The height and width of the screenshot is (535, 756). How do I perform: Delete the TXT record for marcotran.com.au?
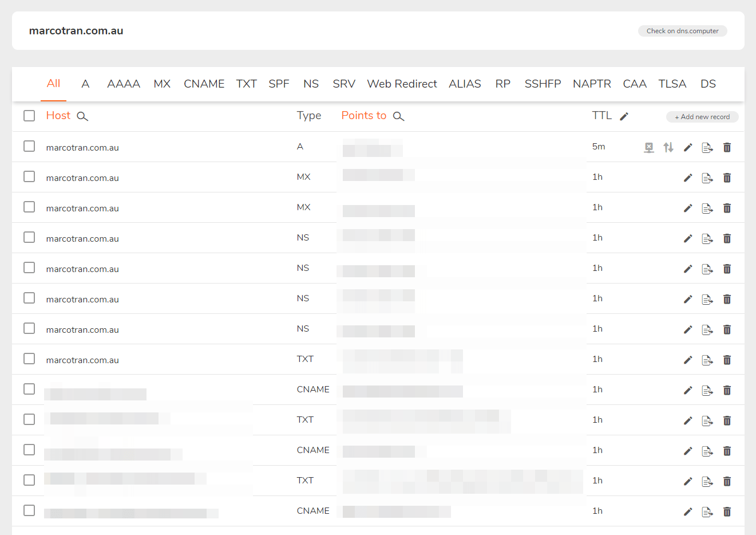[x=727, y=360]
